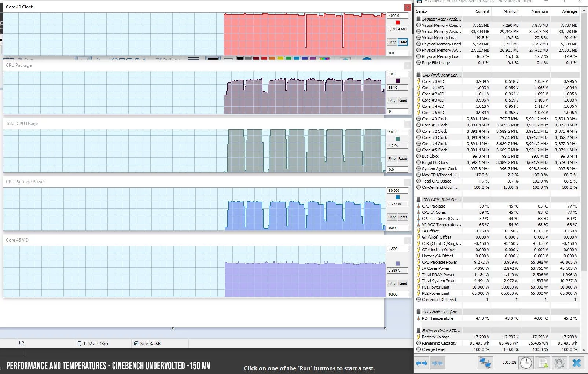This screenshot has width=588, height=374.
Task: Click the icon beside VR VCC Temperature
Action: pos(419,225)
